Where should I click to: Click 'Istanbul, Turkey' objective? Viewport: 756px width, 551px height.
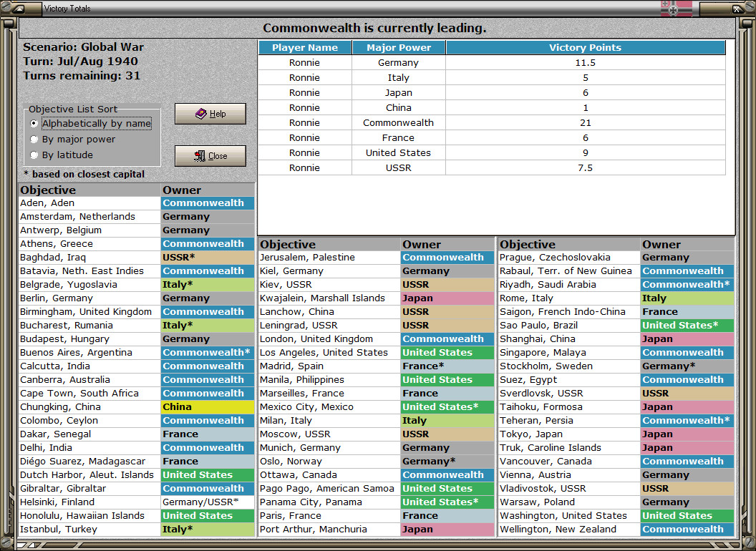click(89, 530)
